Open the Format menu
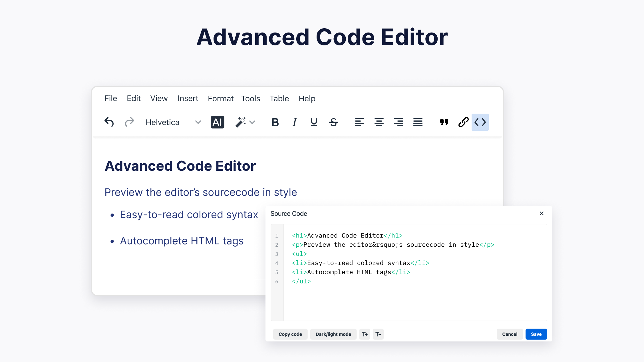This screenshot has width=644, height=362. [x=220, y=98]
